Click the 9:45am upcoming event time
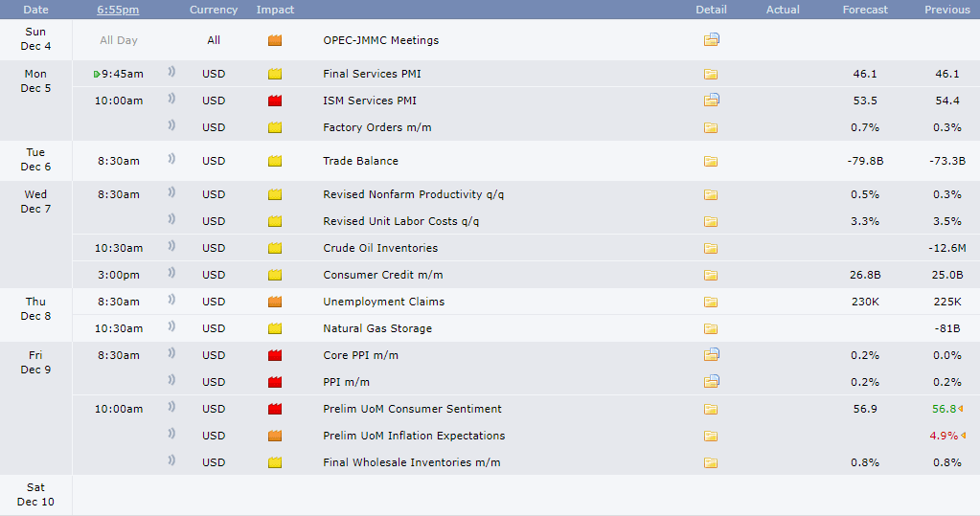 (x=123, y=74)
